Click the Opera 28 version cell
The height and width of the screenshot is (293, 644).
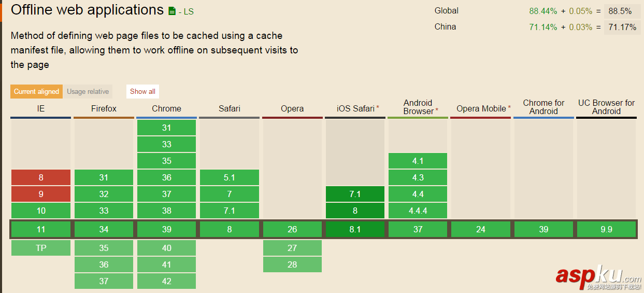pos(292,264)
